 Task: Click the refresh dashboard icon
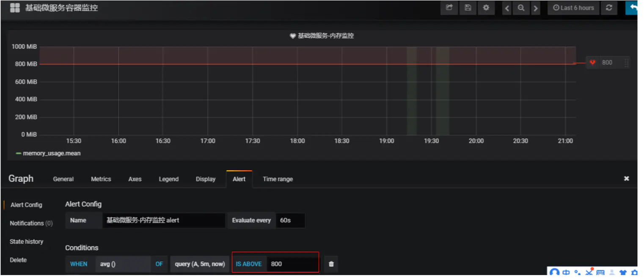(609, 8)
